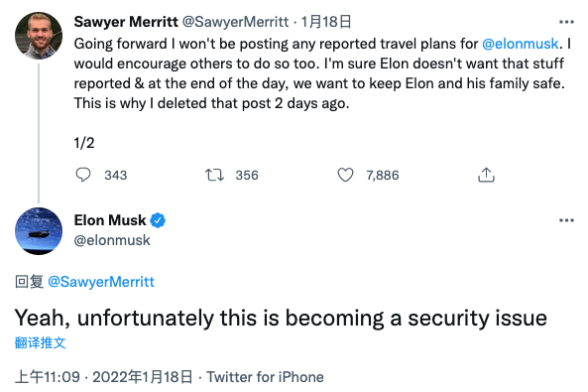
Task: Open the 上午11:09 · 2022年1月18日 timestamp
Action: tap(103, 377)
